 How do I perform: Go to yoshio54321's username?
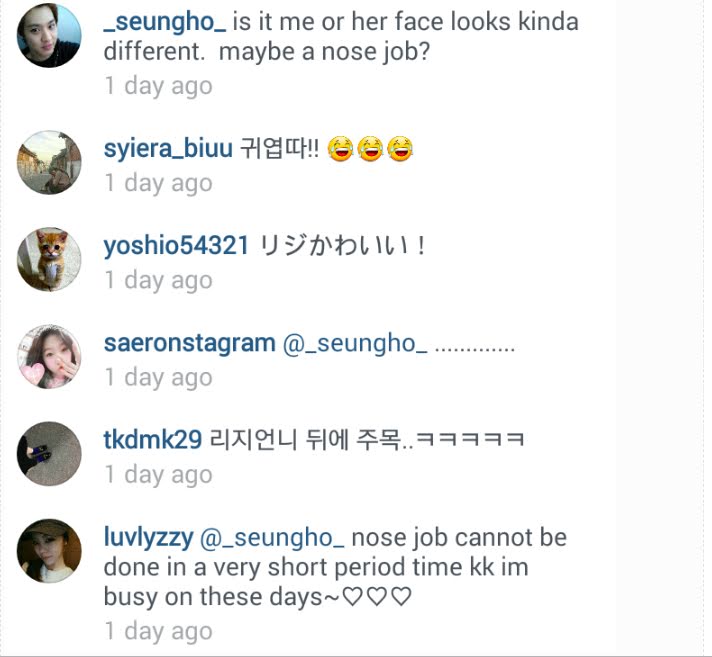176,246
